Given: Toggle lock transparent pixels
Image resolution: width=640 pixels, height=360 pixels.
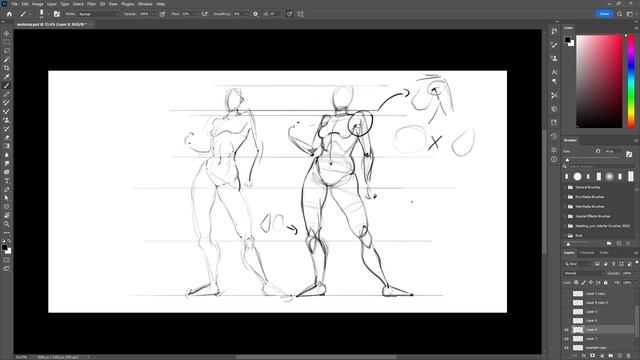Looking at the screenshot, I should (576, 282).
